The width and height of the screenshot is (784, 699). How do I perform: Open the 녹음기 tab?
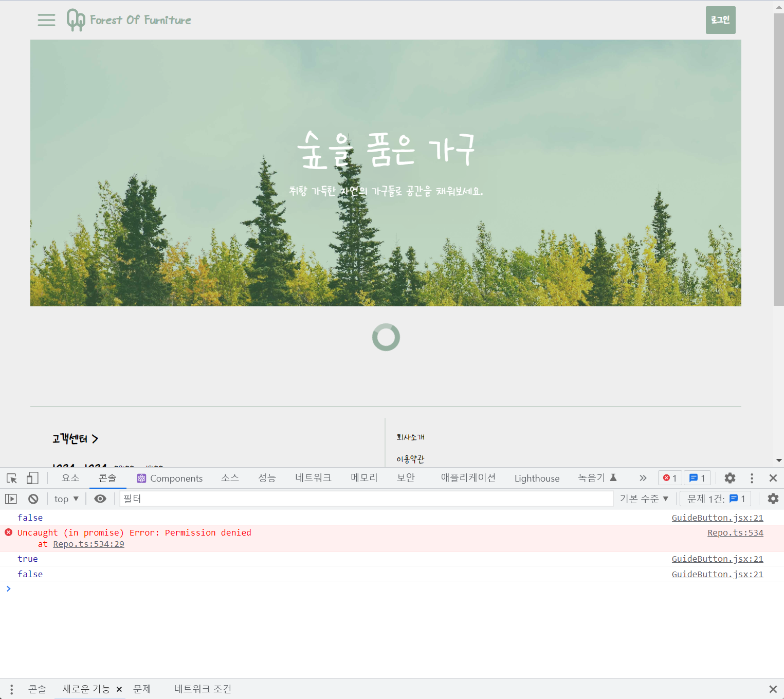point(597,478)
